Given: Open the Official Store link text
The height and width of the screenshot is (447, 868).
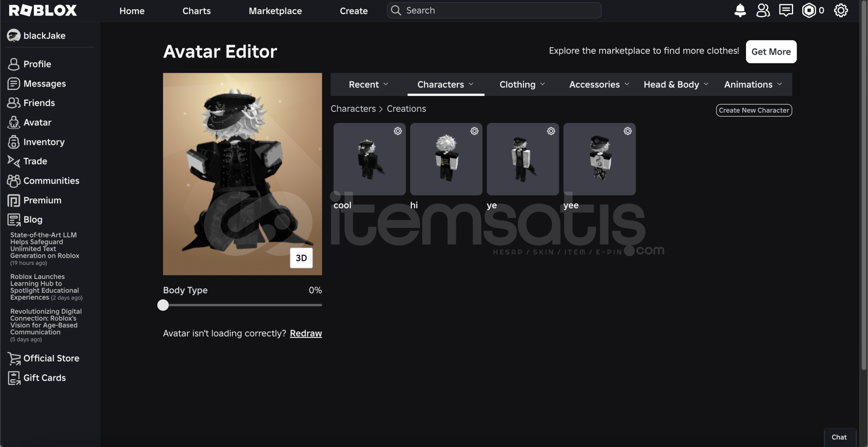Looking at the screenshot, I should 51,358.
